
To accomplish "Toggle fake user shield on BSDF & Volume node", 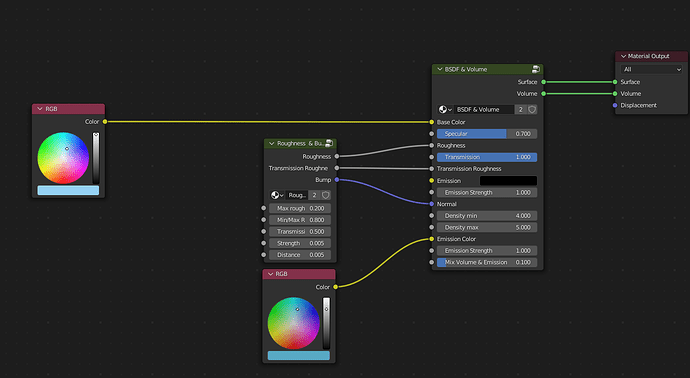I will click(532, 110).
